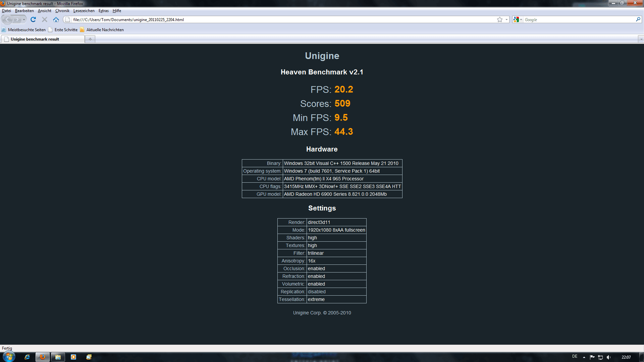Bookmark this page with star icon
Screen dimensions: 644x362
(x=499, y=19)
